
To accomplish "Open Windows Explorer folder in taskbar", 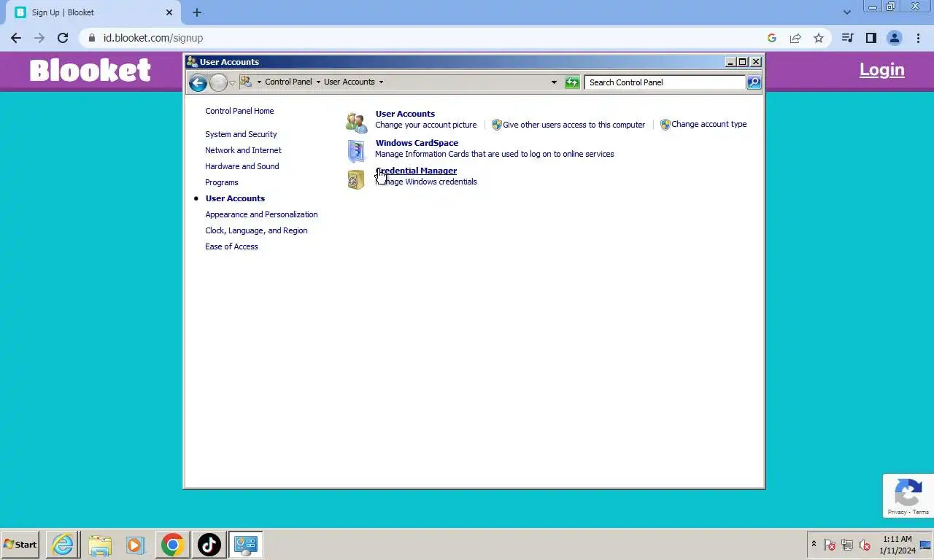I will click(100, 545).
